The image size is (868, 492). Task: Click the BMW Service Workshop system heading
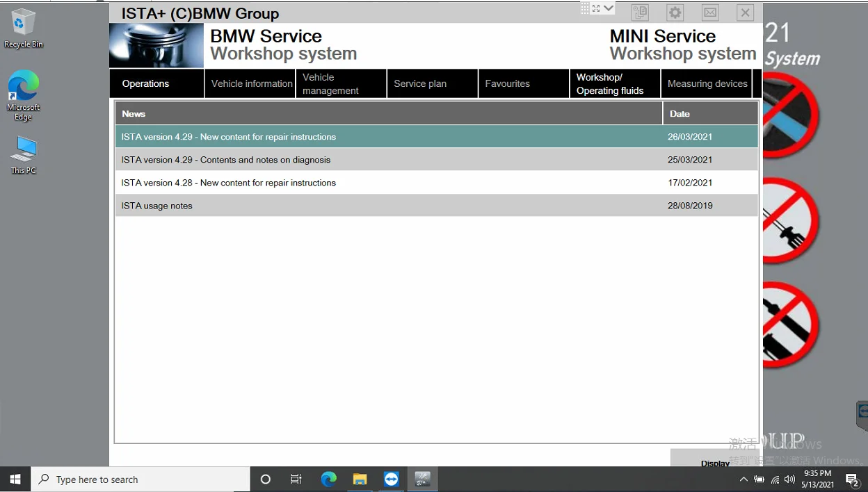click(x=283, y=45)
